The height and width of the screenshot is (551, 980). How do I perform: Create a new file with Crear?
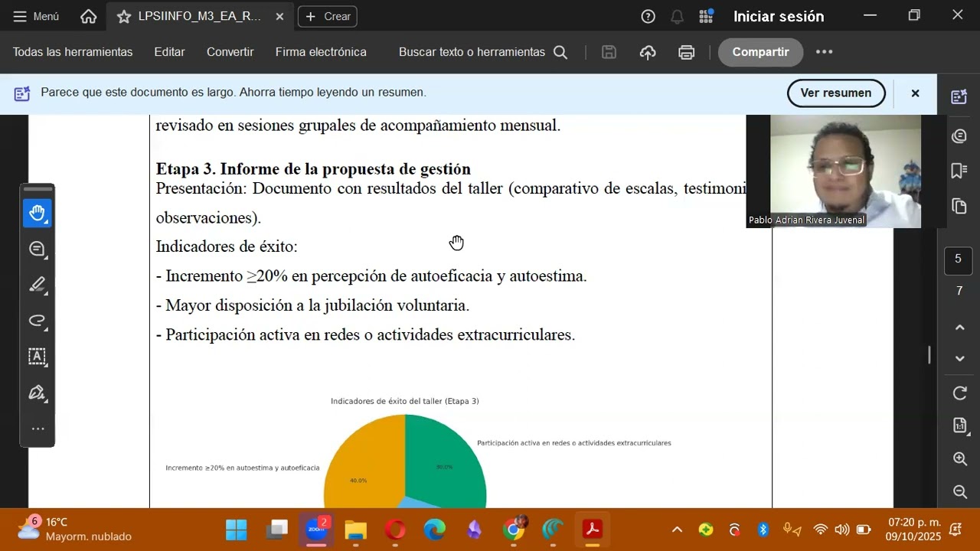[328, 16]
